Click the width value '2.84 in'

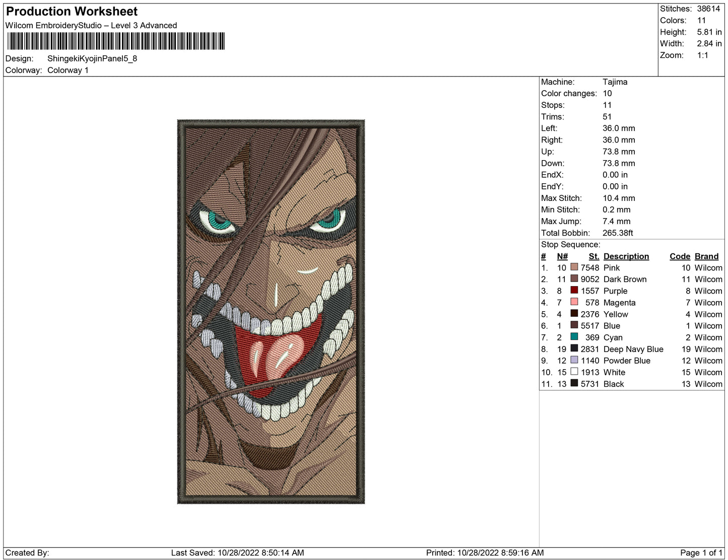pos(709,43)
